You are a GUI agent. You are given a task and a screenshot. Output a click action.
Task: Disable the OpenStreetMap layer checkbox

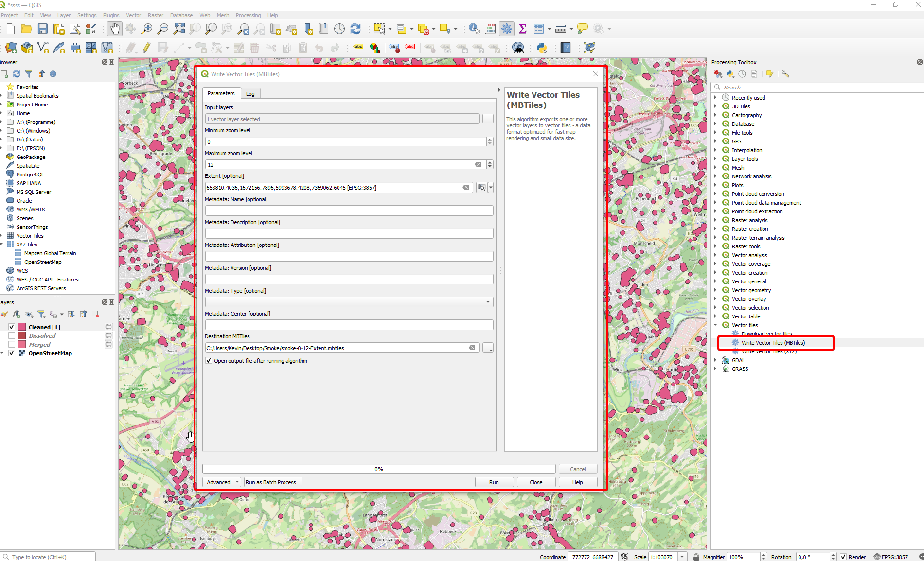[x=11, y=353]
